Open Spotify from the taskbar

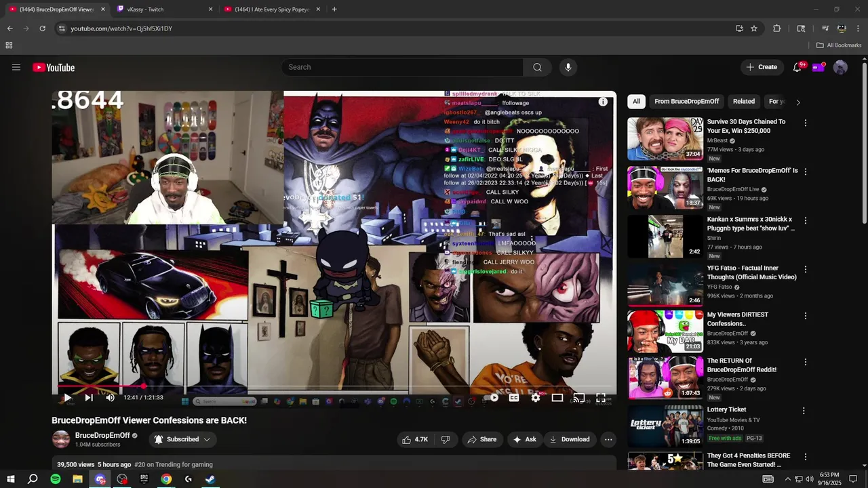point(56,479)
